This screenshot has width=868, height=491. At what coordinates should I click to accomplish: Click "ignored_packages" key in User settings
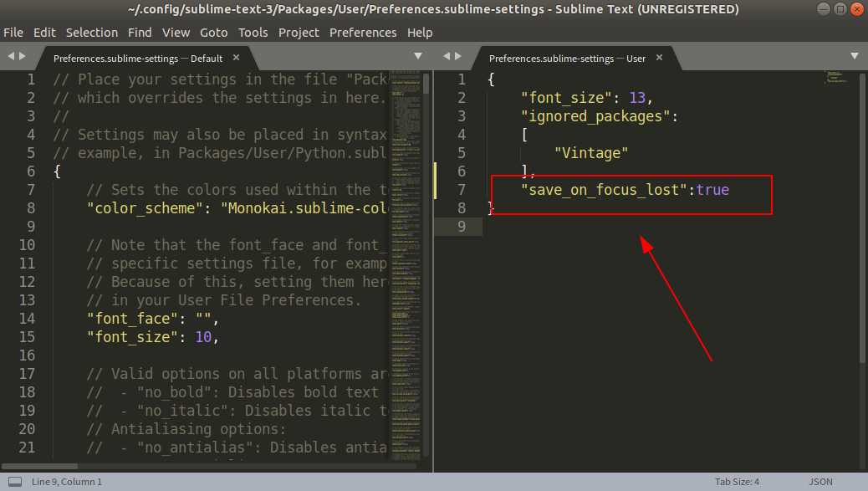point(595,116)
